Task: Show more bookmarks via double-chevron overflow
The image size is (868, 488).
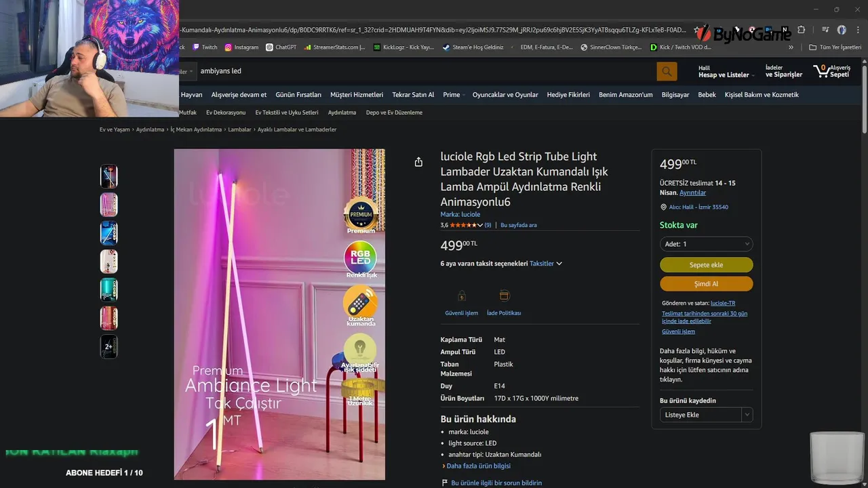Action: click(791, 47)
